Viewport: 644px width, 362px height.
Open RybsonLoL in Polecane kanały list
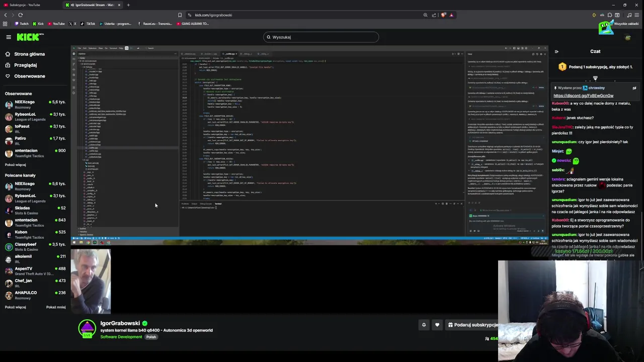tap(35, 198)
